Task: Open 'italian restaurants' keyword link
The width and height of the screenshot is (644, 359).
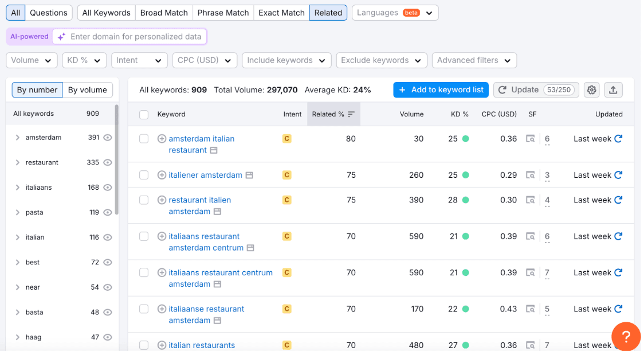Action: click(202, 345)
